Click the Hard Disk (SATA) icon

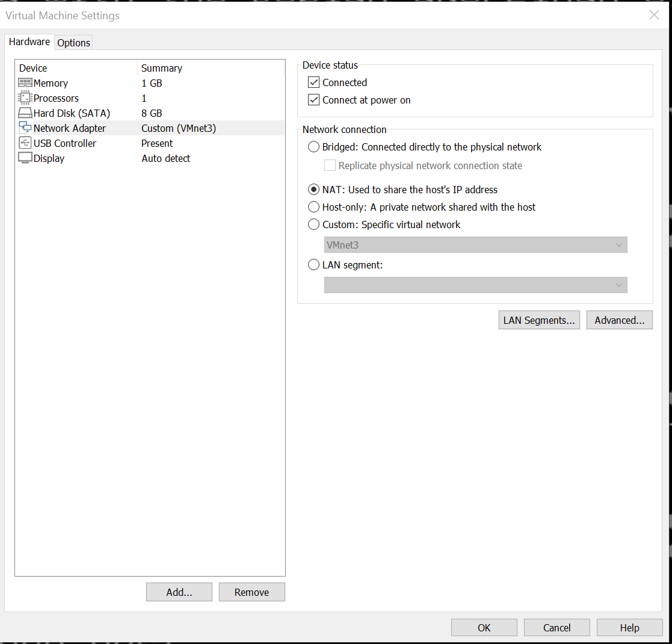click(25, 113)
